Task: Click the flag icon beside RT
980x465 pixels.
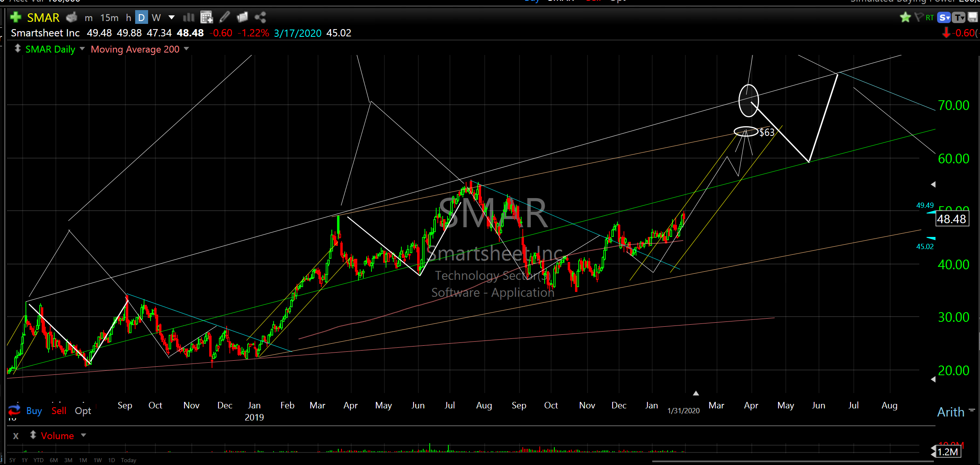Action: tap(919, 17)
